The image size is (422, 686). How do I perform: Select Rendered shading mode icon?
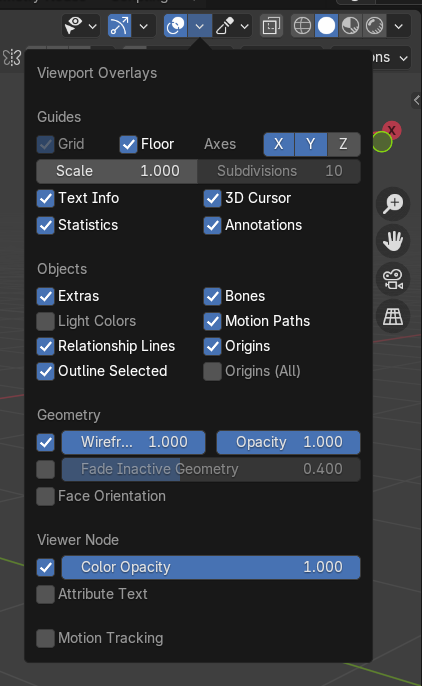click(375, 26)
